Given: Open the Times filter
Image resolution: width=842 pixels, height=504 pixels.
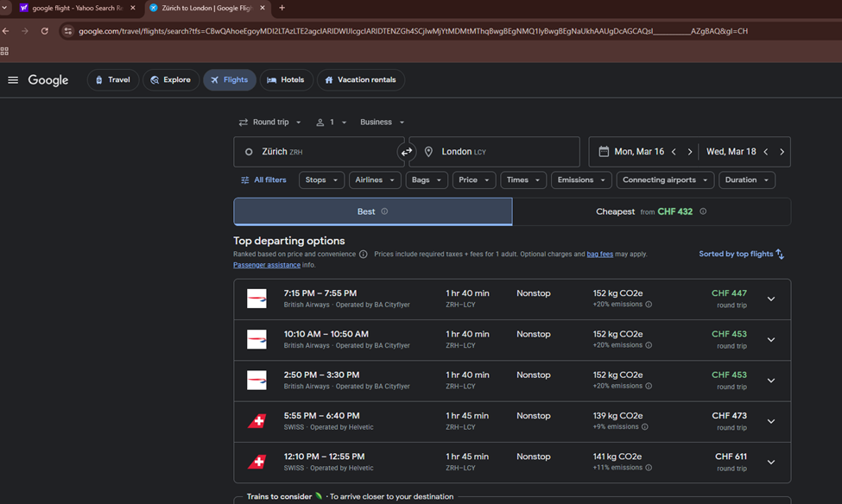Looking at the screenshot, I should 523,180.
